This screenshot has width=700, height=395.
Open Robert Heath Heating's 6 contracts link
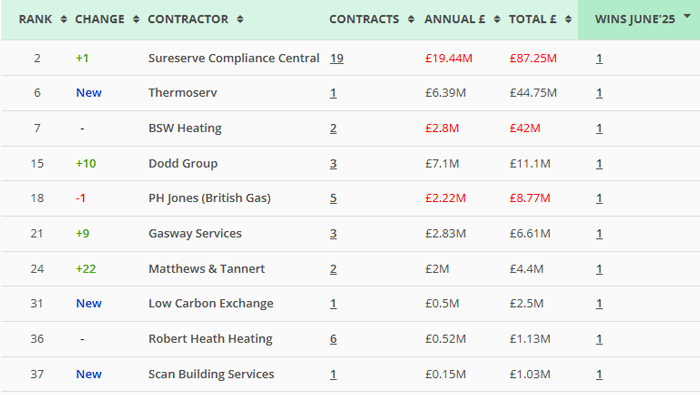tap(333, 339)
